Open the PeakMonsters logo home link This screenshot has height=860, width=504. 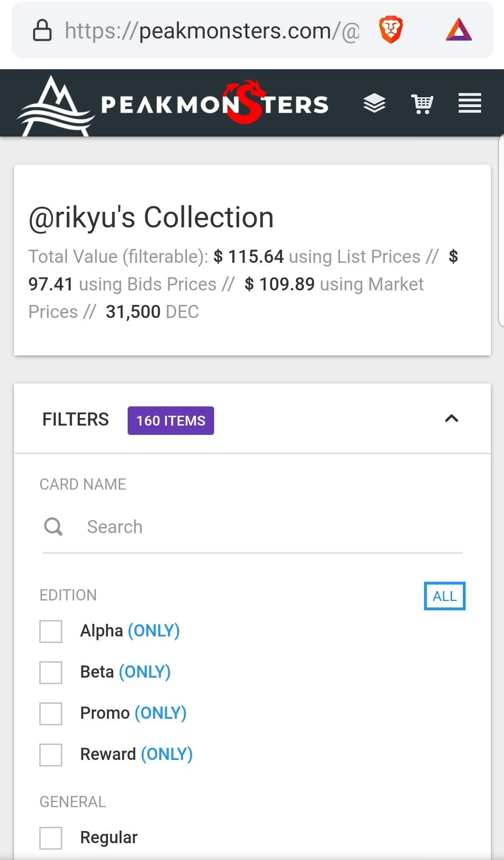(x=173, y=104)
